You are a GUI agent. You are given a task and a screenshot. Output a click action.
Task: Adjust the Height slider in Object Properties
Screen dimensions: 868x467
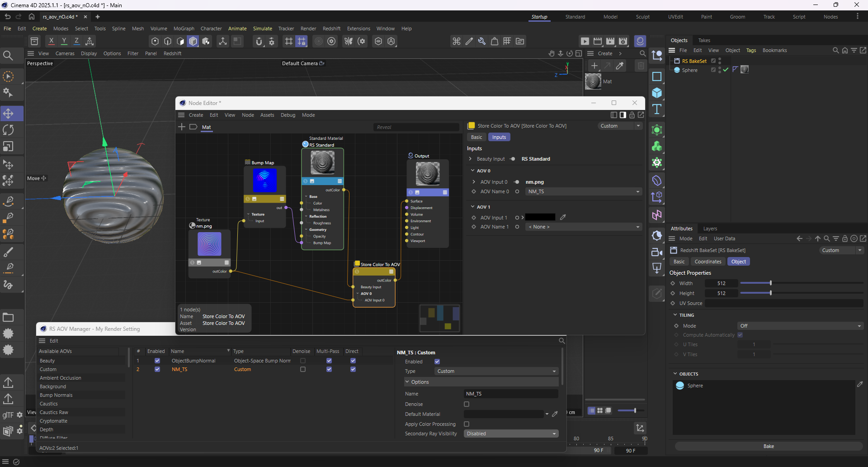coord(771,293)
